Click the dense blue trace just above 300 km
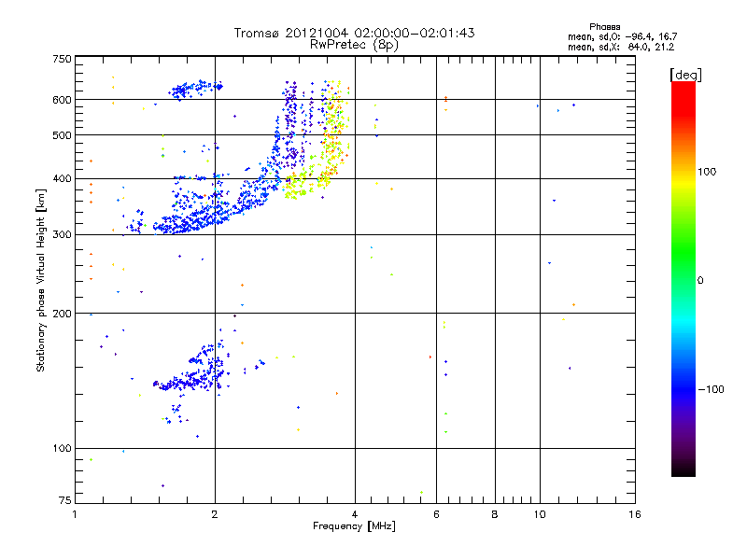 [x=190, y=221]
